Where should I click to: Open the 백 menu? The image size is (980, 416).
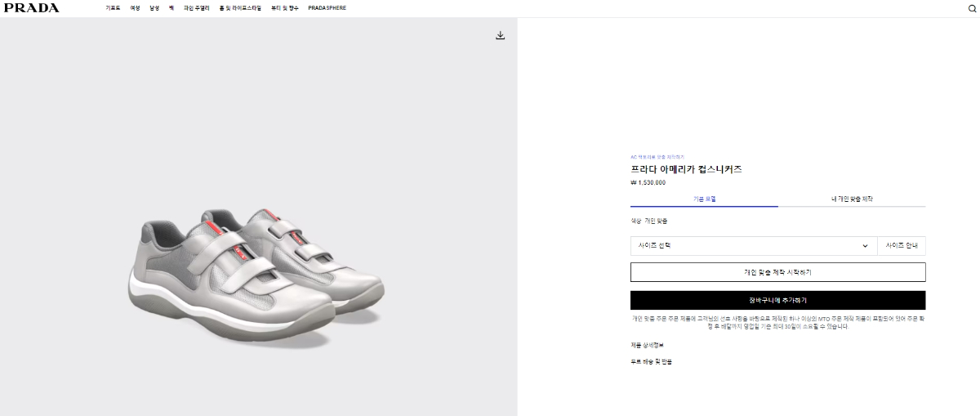coord(171,8)
